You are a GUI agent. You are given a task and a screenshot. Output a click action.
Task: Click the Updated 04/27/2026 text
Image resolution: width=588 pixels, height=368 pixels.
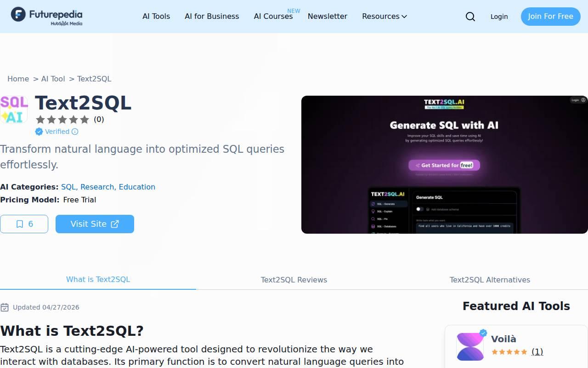pyautogui.click(x=46, y=307)
